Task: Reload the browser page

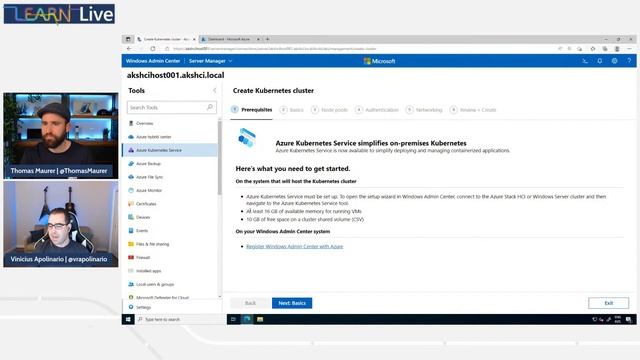Action: (153, 49)
